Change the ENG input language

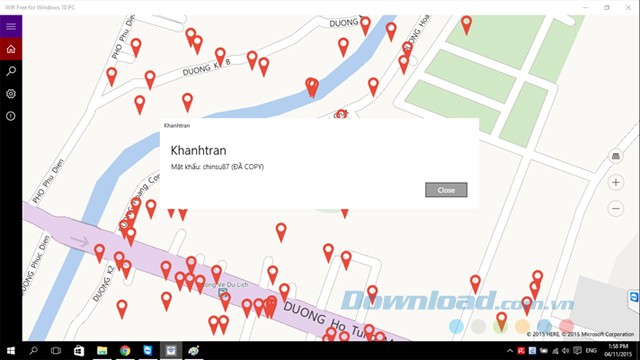pos(591,351)
